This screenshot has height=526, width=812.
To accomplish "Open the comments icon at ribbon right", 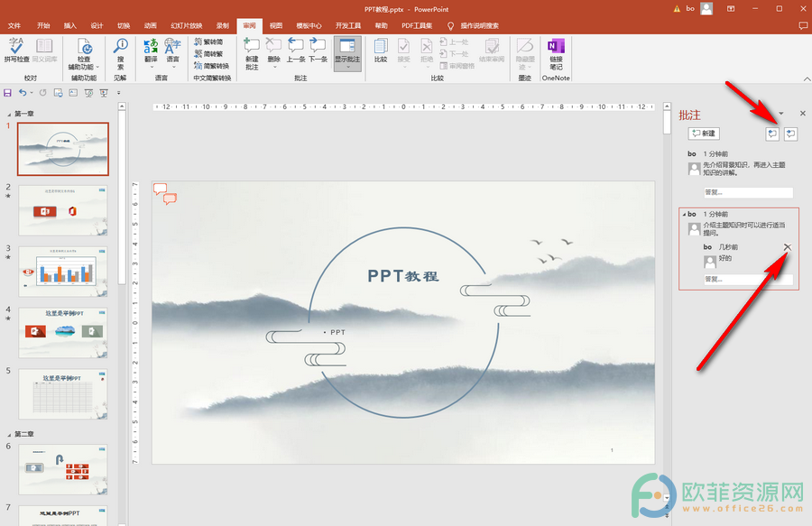I will pos(803,25).
